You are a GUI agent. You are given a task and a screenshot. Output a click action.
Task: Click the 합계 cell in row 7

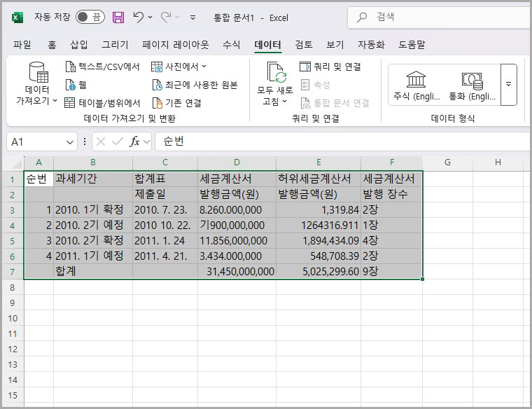pos(93,272)
